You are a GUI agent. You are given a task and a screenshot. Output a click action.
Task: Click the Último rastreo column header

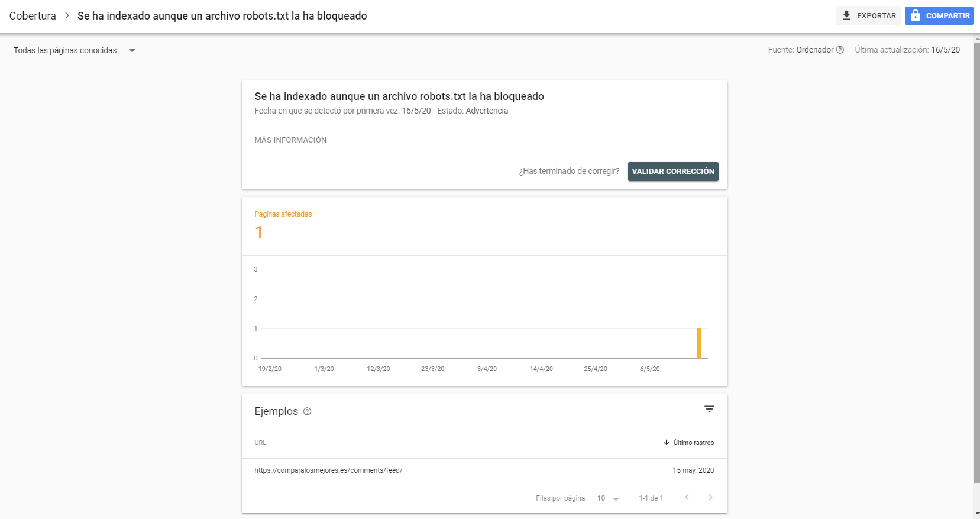(x=688, y=443)
